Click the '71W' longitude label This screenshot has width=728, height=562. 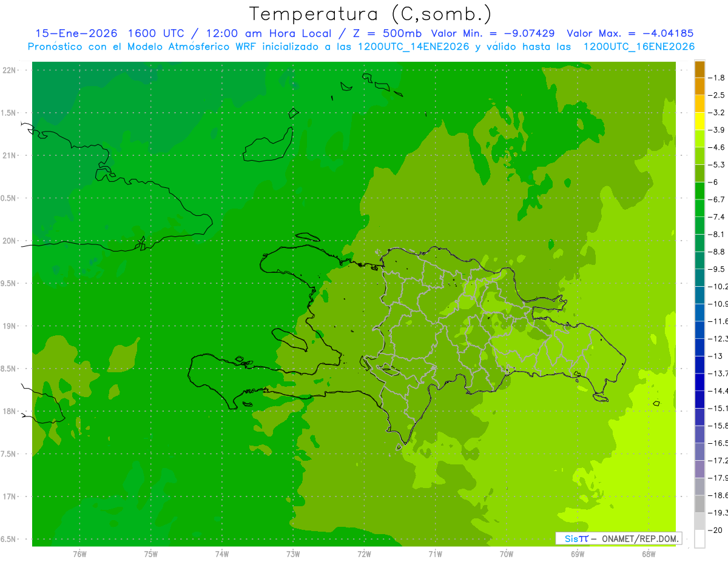435,554
